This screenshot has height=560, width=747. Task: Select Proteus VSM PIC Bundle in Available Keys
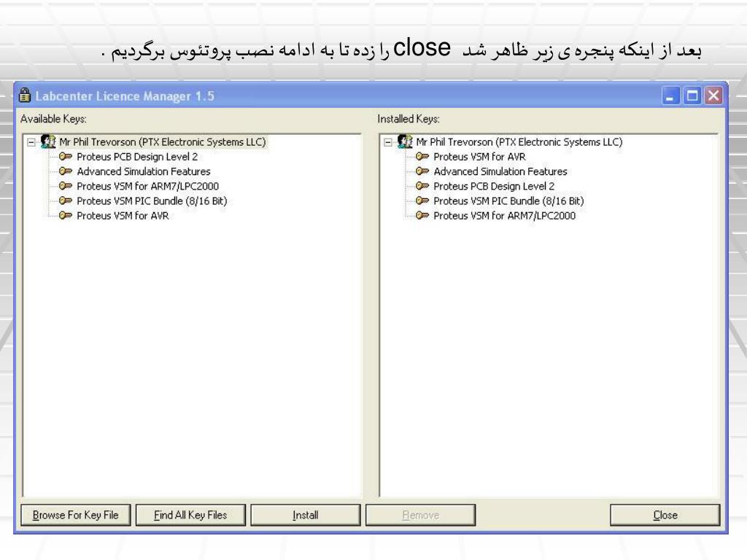(x=152, y=201)
